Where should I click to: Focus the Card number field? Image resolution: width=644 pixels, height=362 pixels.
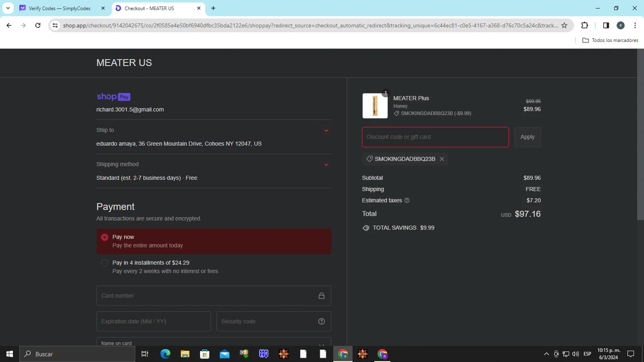click(x=214, y=296)
